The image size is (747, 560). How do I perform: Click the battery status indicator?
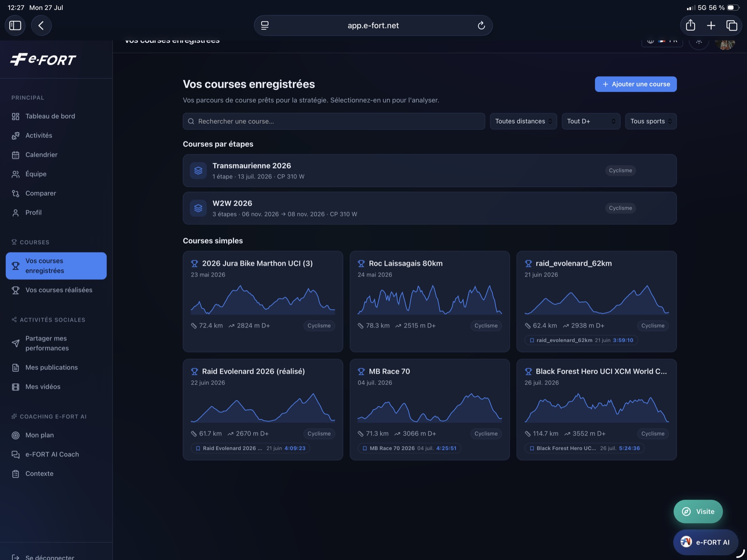pyautogui.click(x=733, y=7)
